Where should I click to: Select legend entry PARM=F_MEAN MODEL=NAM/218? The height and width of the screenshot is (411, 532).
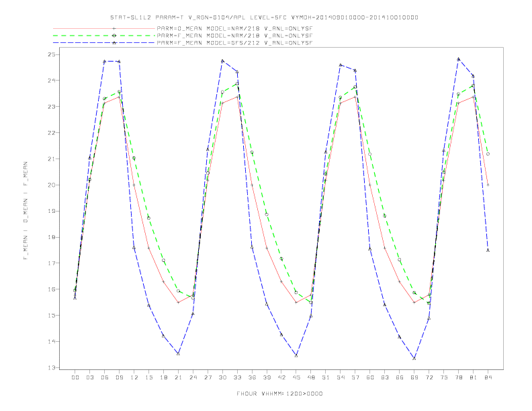point(234,36)
